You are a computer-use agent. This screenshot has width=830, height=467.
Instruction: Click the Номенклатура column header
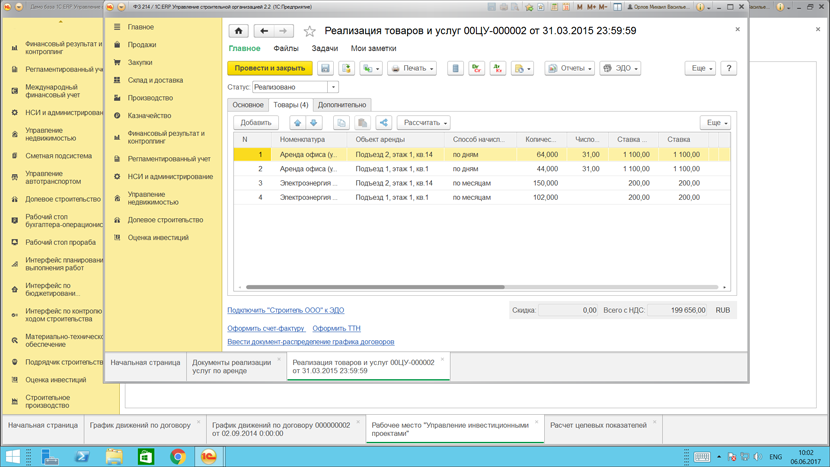click(x=310, y=140)
